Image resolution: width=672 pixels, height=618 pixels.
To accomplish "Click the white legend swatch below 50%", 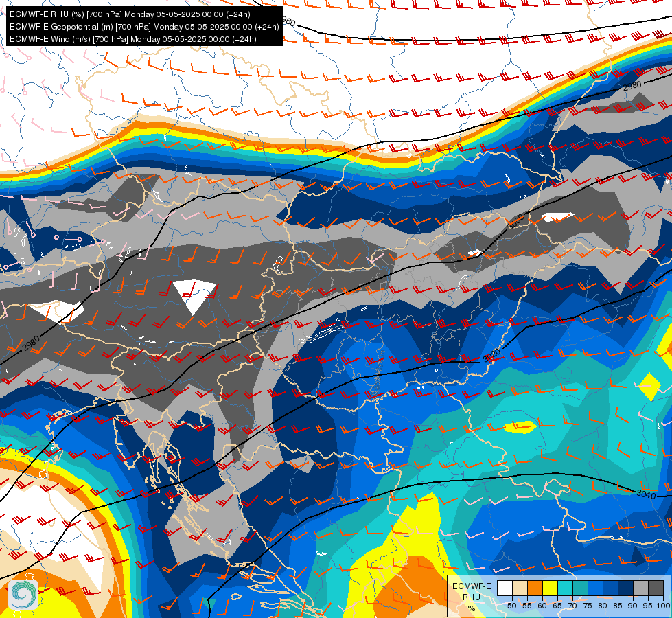I will tap(505, 588).
